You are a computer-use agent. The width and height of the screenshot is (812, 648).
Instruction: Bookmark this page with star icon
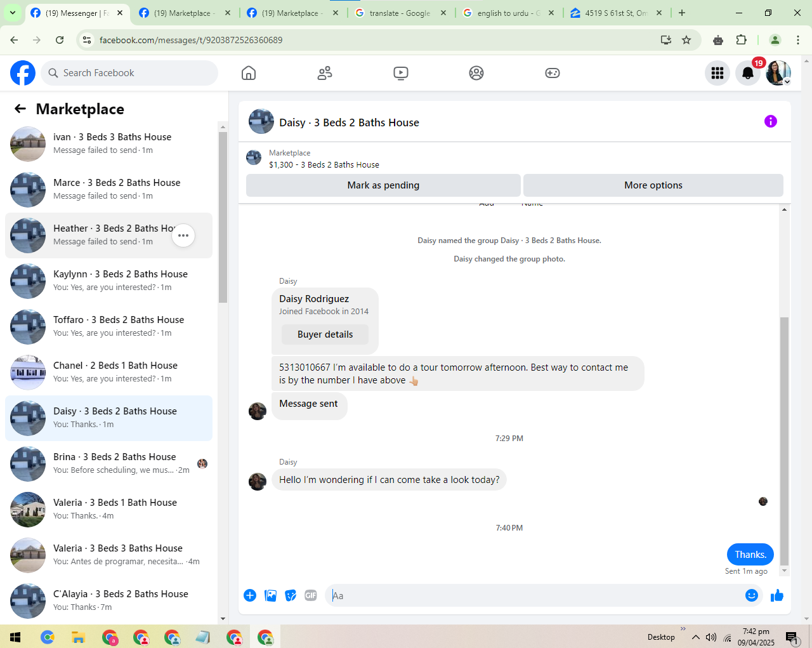[686, 40]
